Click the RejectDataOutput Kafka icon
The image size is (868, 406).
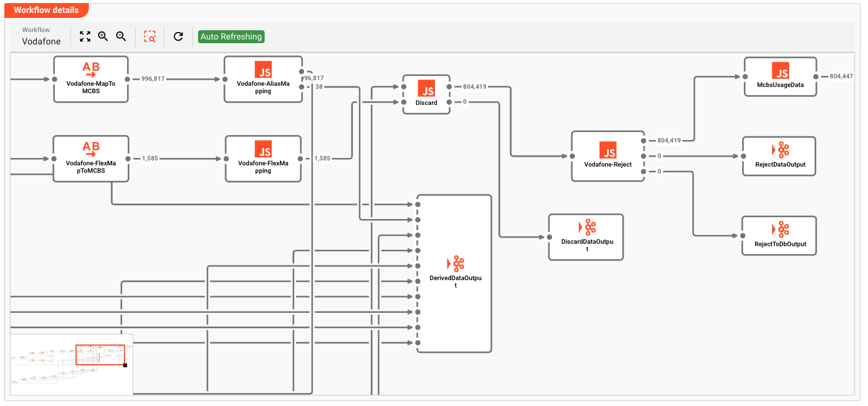click(x=780, y=149)
